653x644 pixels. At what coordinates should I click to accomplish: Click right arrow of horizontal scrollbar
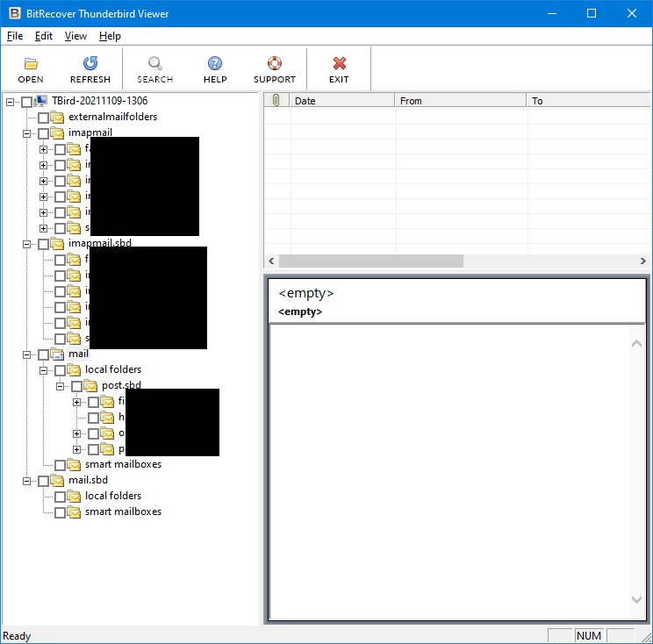tap(643, 261)
